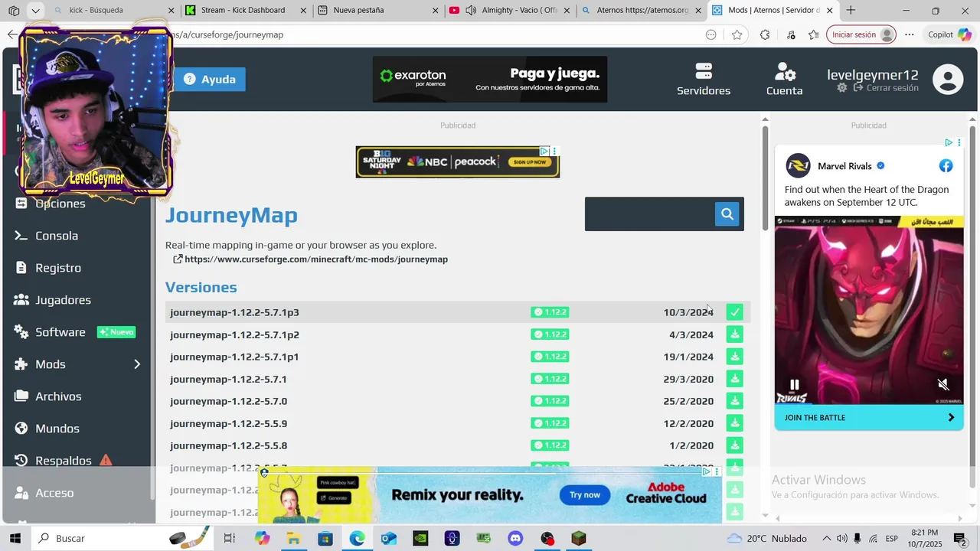Add page to favorites with star icon
The width and height of the screenshot is (980, 551).
[x=737, y=34]
